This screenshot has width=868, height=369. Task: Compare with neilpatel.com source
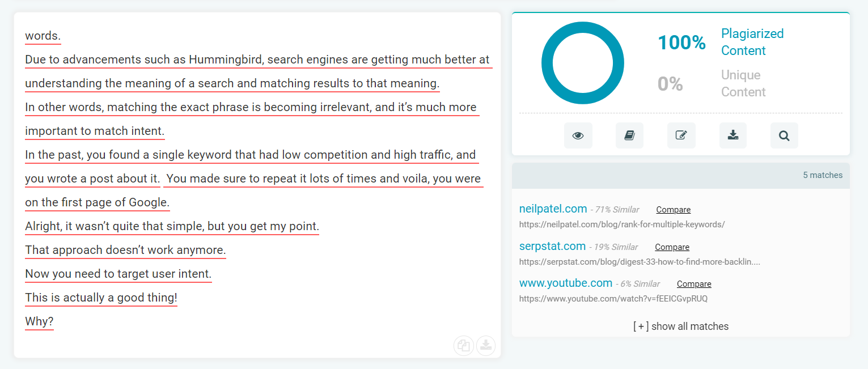coord(674,210)
